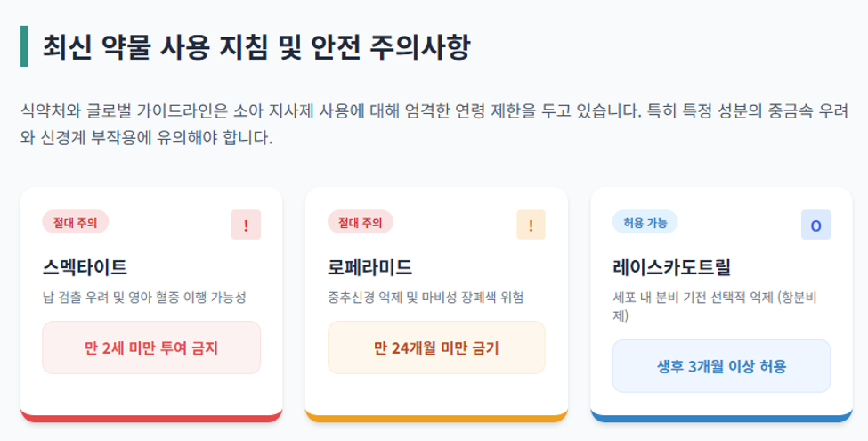
Task: Click the blue O icon on 레이스카도트릴 card
Action: tap(816, 225)
